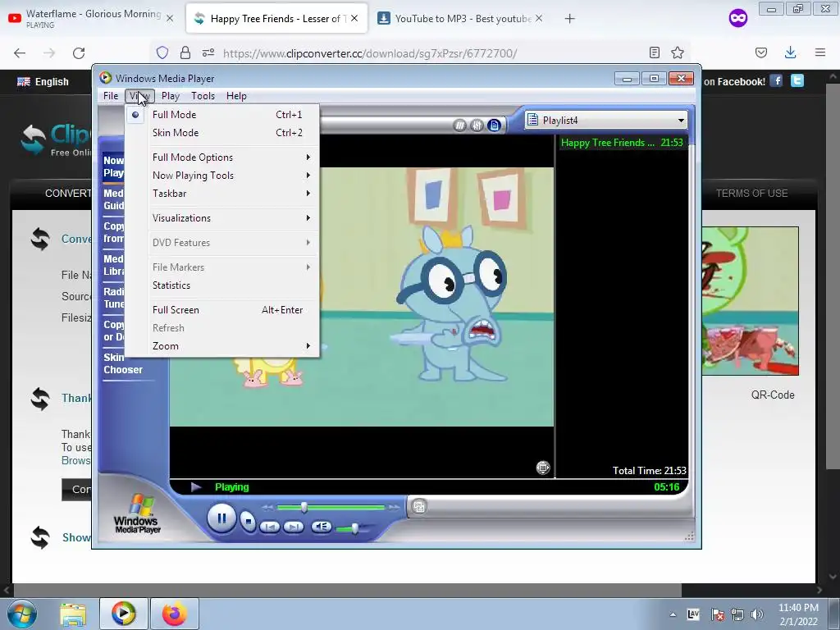Open Statistics from the View menu
Screen dimensions: 840x630
point(222,285)
